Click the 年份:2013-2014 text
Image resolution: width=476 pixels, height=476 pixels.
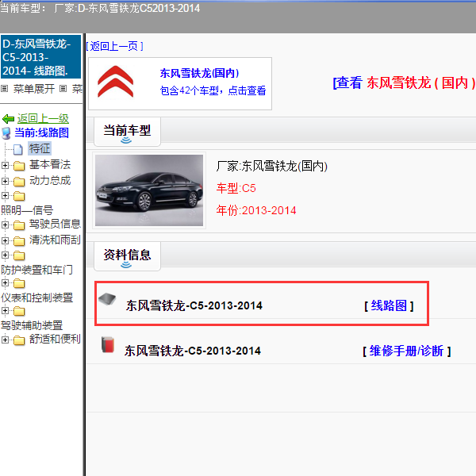pos(256,210)
